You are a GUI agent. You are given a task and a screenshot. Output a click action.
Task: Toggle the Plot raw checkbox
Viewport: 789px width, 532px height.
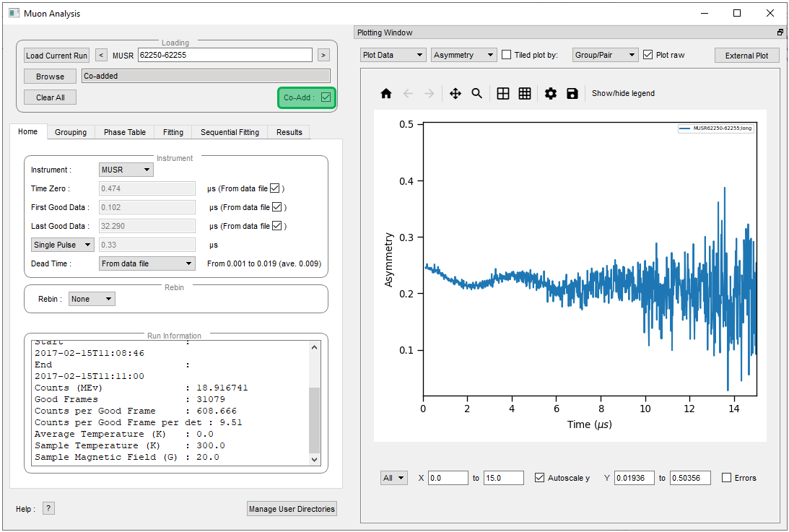click(648, 55)
